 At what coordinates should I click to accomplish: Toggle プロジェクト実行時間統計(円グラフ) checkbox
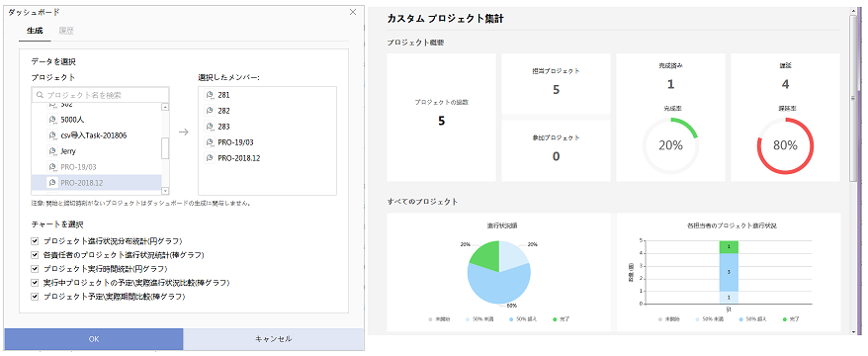pos(36,269)
